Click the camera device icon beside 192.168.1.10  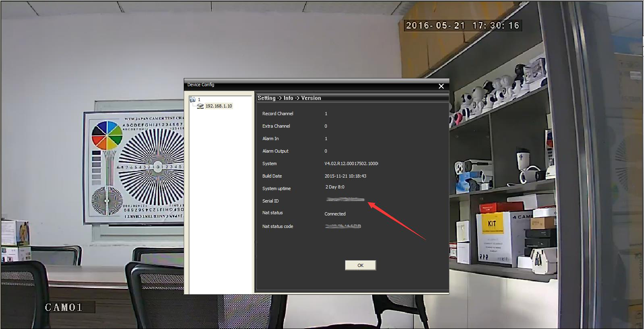200,106
